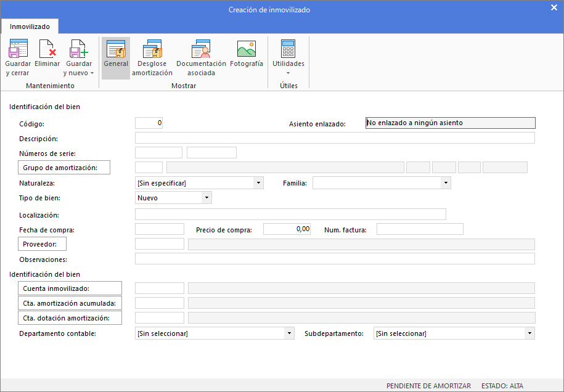Select the General view icon
The width and height of the screenshot is (564, 392).
point(116,49)
